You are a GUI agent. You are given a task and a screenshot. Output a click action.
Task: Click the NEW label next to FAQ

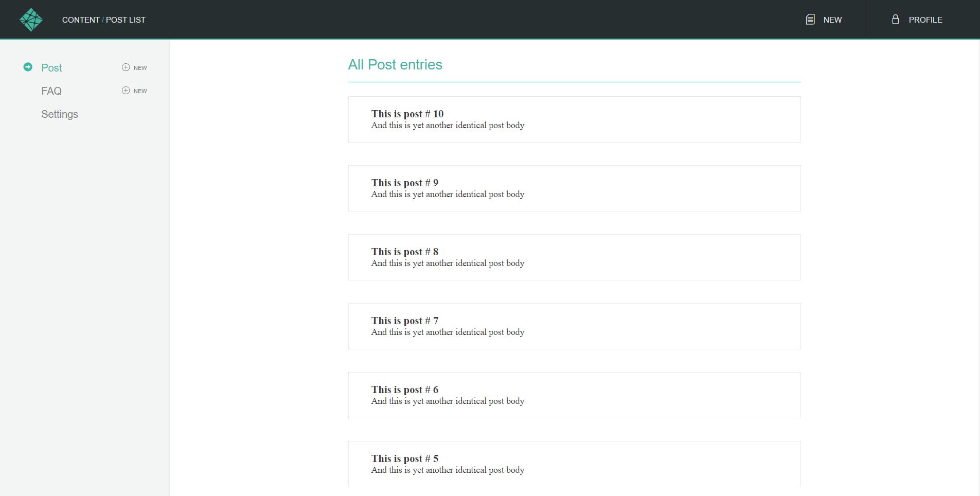click(140, 91)
